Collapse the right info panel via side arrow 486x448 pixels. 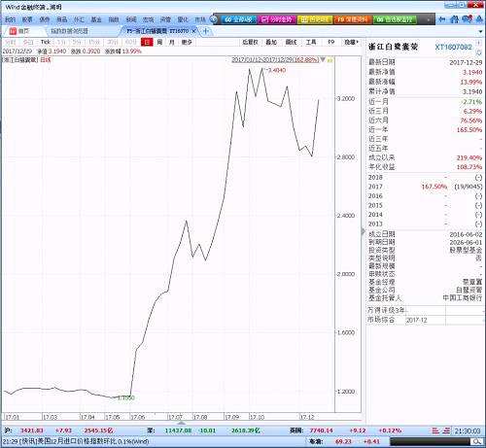363,230
